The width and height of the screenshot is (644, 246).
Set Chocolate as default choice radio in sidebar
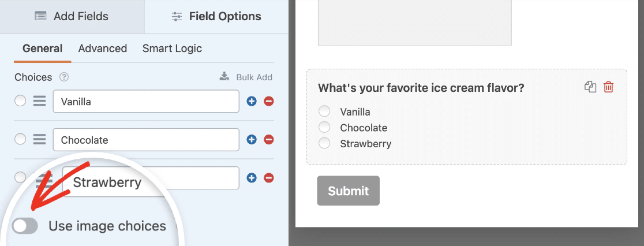point(20,139)
